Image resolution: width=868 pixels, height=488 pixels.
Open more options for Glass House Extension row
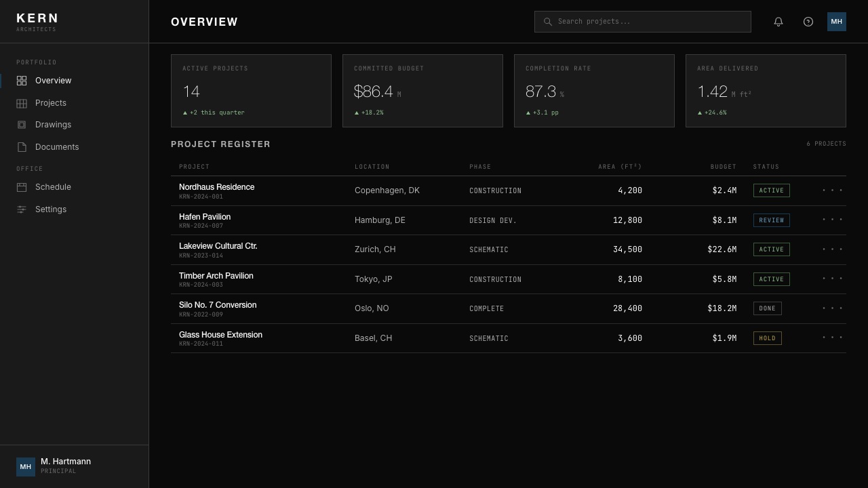pyautogui.click(x=832, y=338)
